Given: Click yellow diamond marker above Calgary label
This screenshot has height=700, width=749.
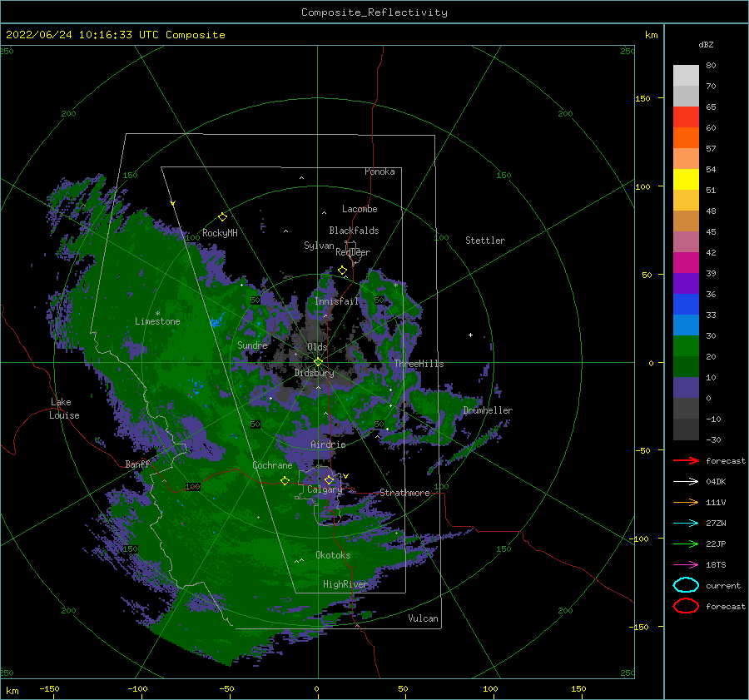Looking at the screenshot, I should tap(329, 479).
